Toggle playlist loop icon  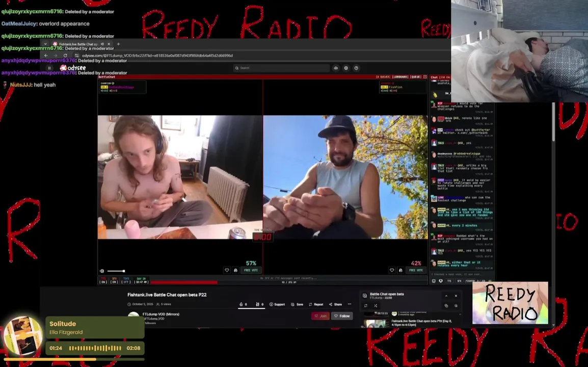pos(366,306)
